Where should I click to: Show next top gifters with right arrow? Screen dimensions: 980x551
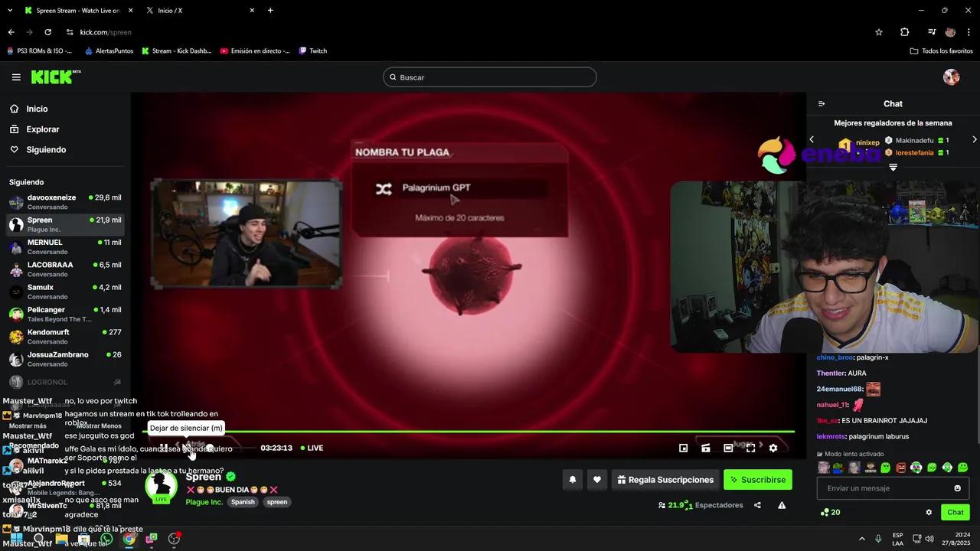tap(975, 139)
